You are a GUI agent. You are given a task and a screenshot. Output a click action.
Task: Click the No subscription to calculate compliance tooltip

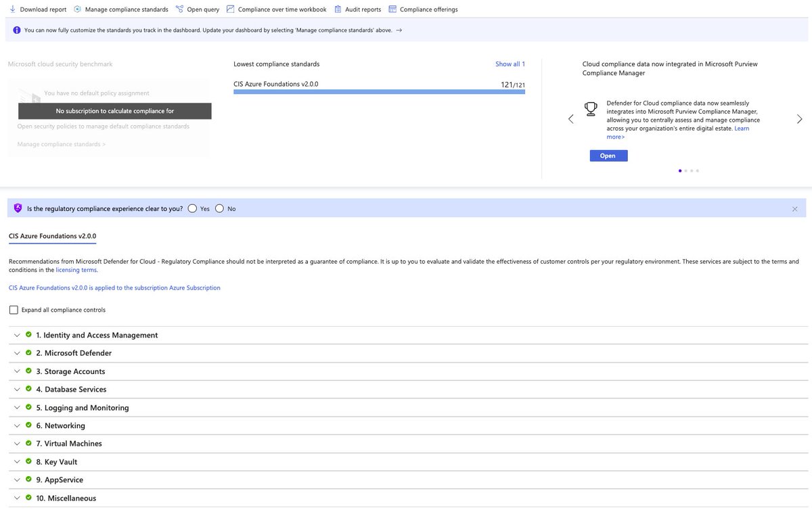click(114, 111)
